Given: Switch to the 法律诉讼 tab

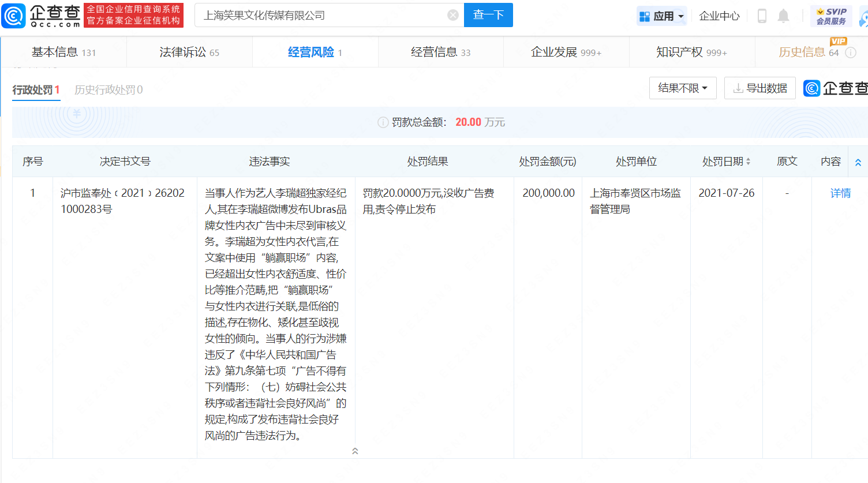Looking at the screenshot, I should [x=189, y=53].
